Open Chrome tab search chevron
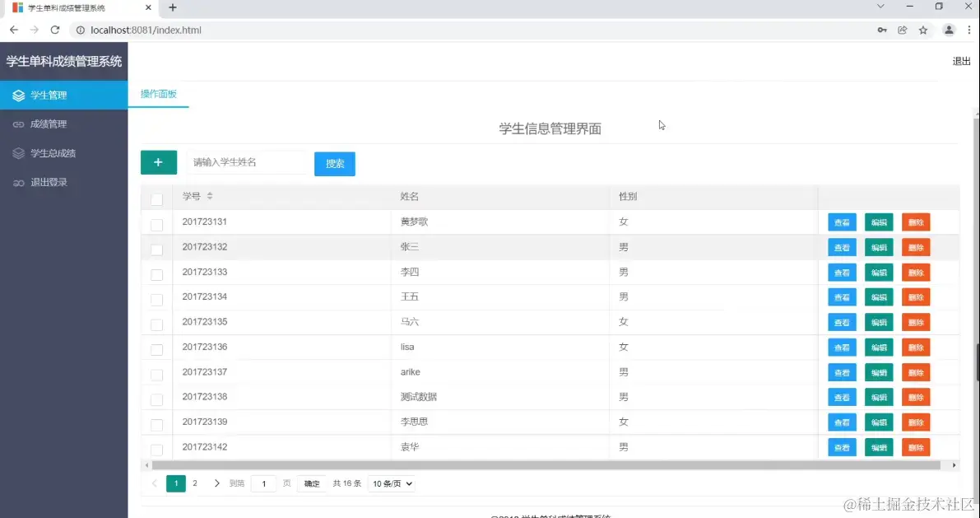Screen dimensions: 980x518 pyautogui.click(x=880, y=7)
